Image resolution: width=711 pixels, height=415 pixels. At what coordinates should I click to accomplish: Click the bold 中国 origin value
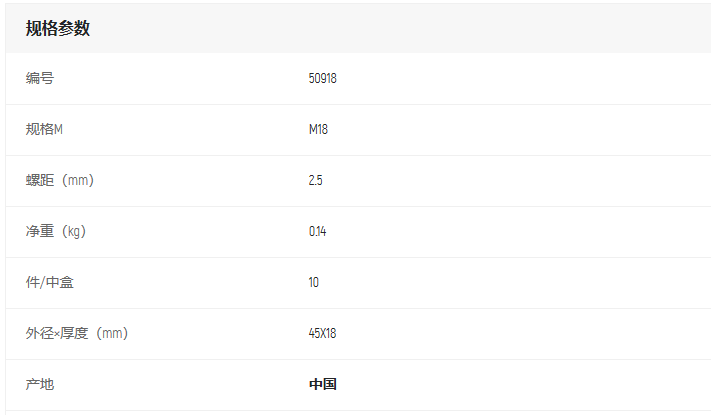tap(322, 385)
